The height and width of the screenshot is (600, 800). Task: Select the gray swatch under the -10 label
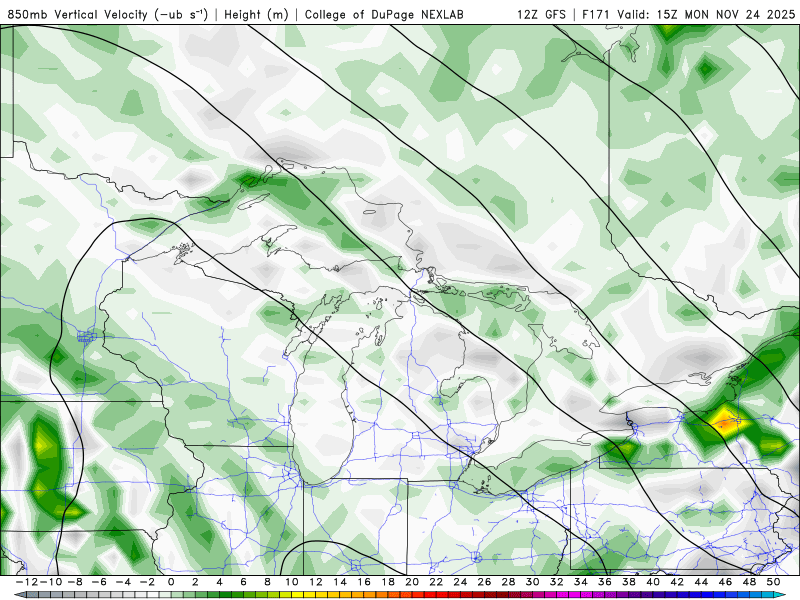pos(57,595)
